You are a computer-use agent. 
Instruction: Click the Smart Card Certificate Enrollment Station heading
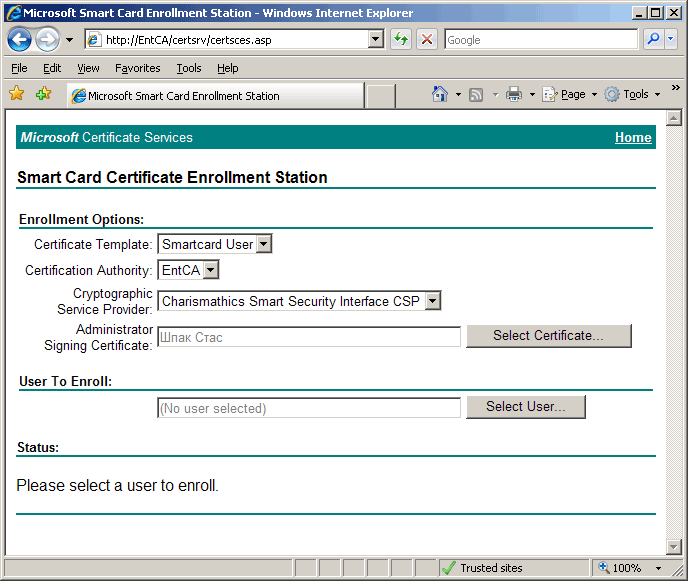point(172,177)
